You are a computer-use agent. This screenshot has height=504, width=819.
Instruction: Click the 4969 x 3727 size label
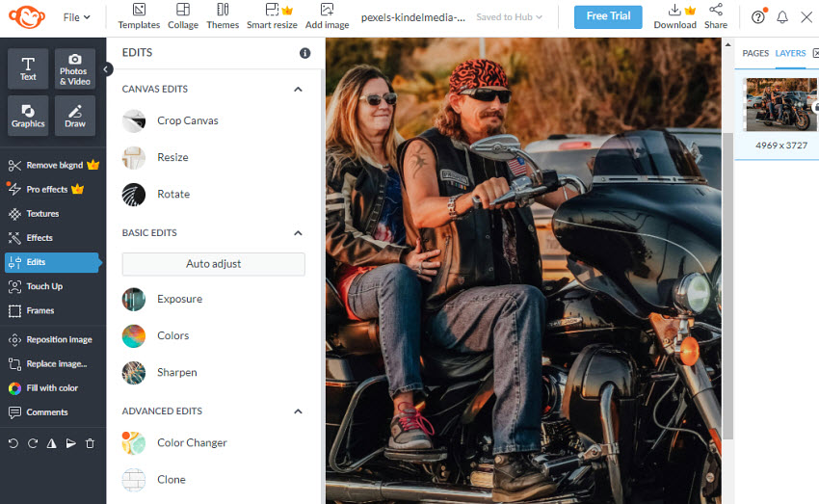click(781, 146)
